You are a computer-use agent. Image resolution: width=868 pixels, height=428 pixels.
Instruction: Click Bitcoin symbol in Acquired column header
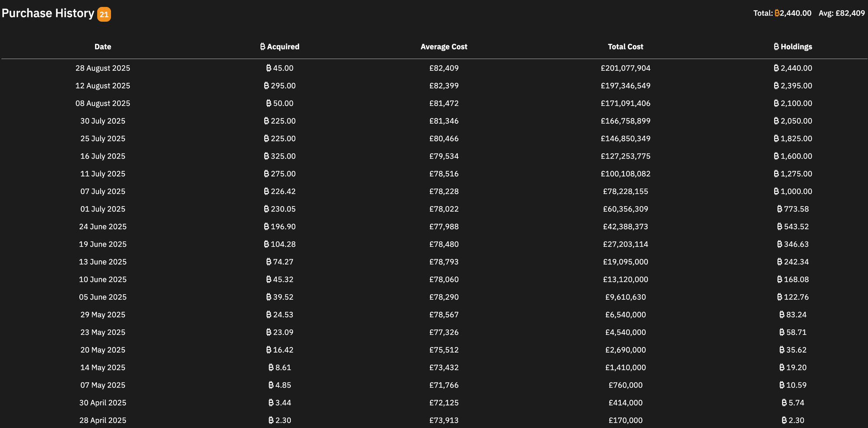263,47
